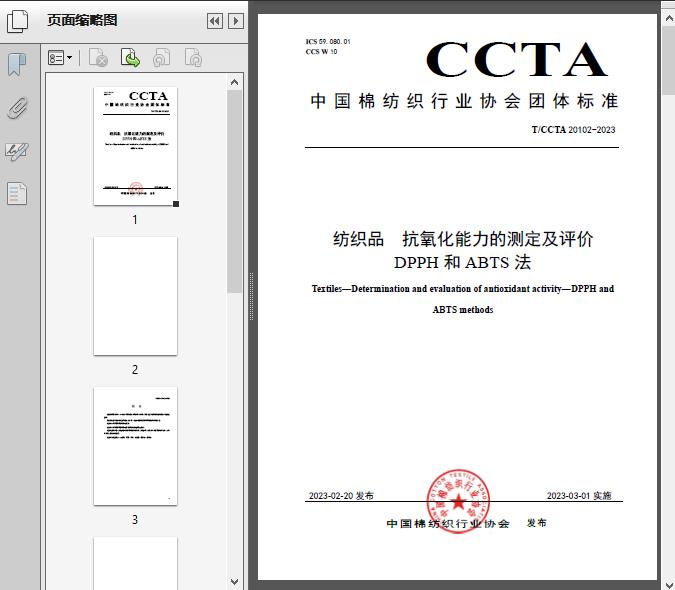Viewport: 675px width, 590px height.
Task: Click the pane splitter grip handle
Action: coord(251,297)
